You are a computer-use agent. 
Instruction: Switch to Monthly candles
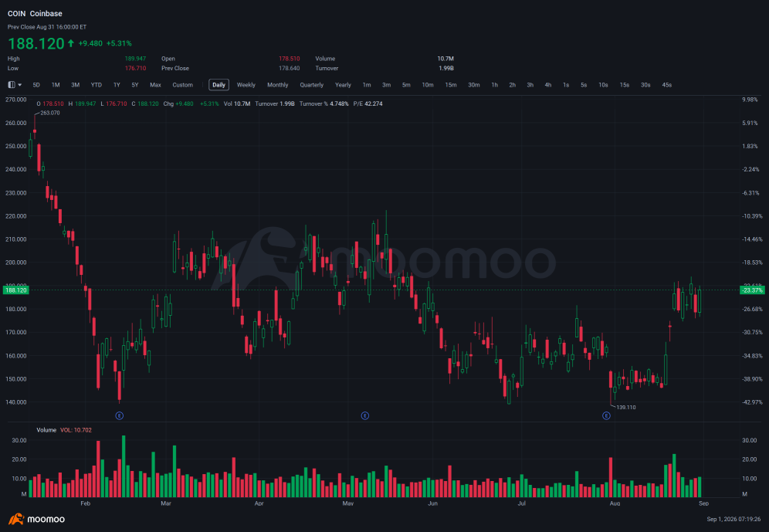[278, 85]
